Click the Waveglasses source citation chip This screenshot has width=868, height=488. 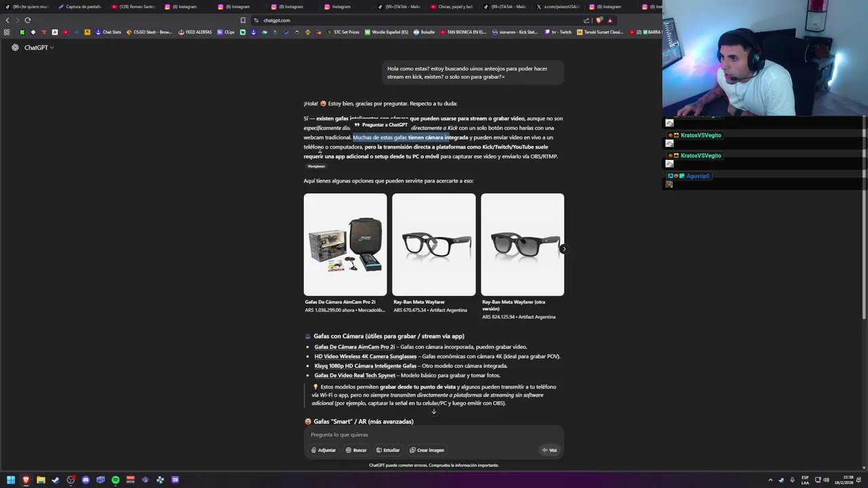316,166
